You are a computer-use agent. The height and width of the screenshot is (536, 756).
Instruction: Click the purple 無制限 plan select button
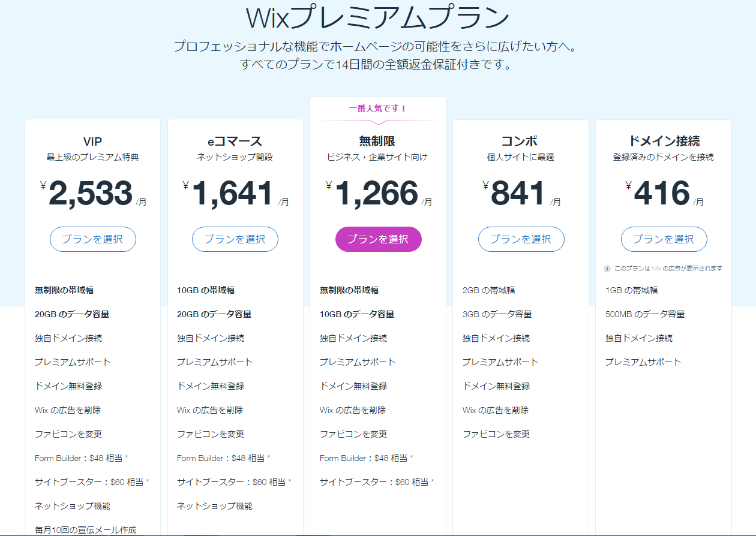click(x=378, y=239)
